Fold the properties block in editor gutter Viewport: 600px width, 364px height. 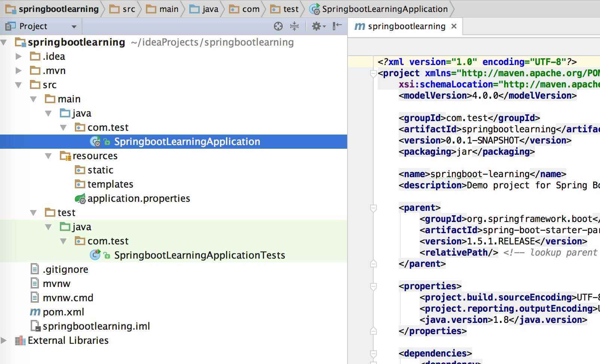(x=373, y=287)
